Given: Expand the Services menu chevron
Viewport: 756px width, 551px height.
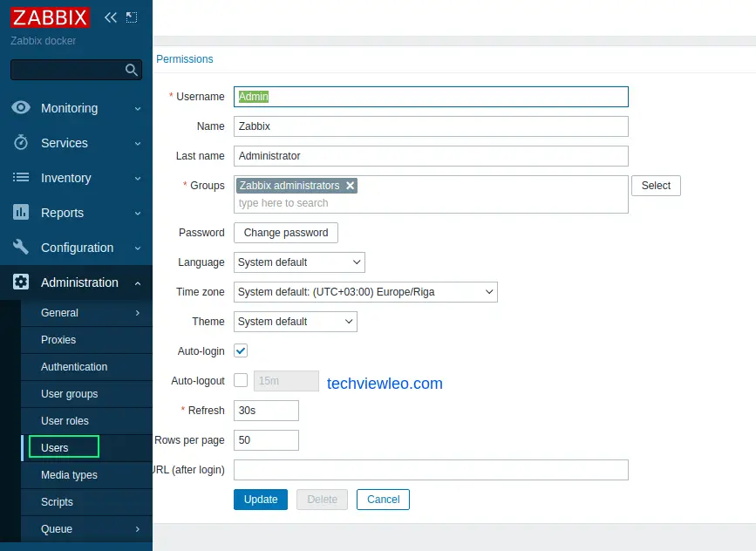Looking at the screenshot, I should tap(138, 144).
